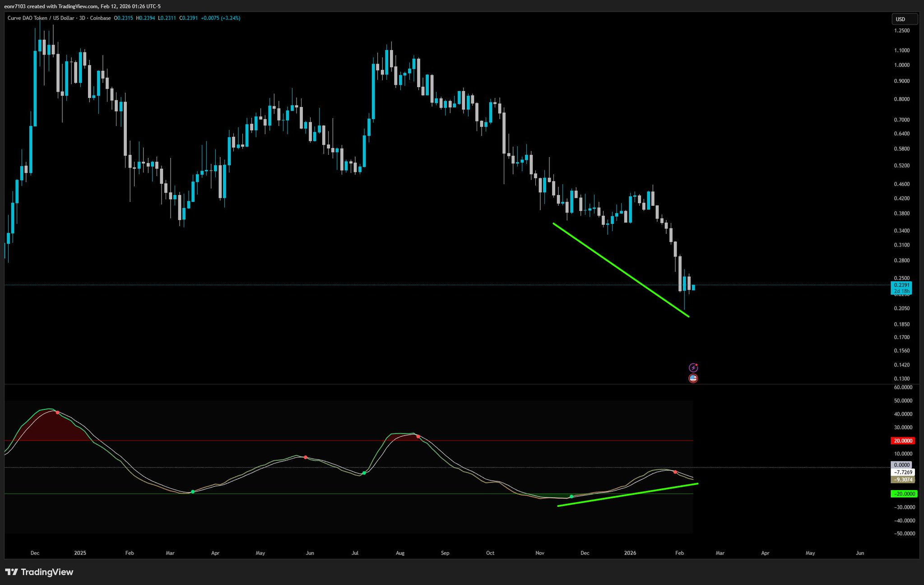
Task: Click the TradingView logo at bottom left
Action: [39, 572]
